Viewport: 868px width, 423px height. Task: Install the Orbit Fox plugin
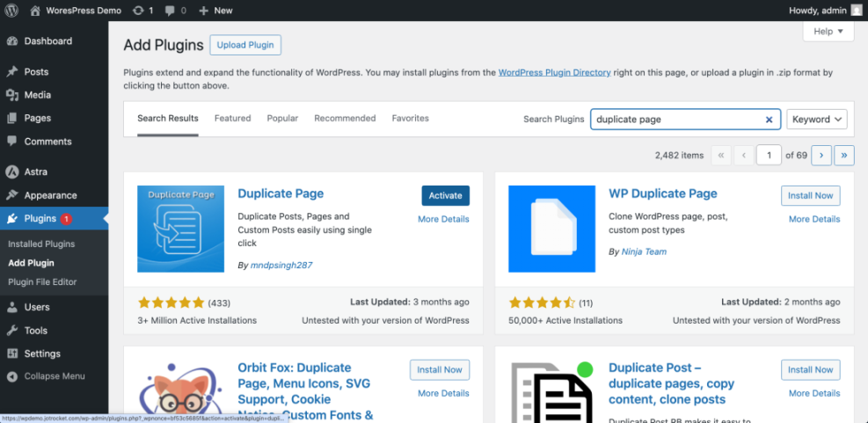click(x=440, y=370)
